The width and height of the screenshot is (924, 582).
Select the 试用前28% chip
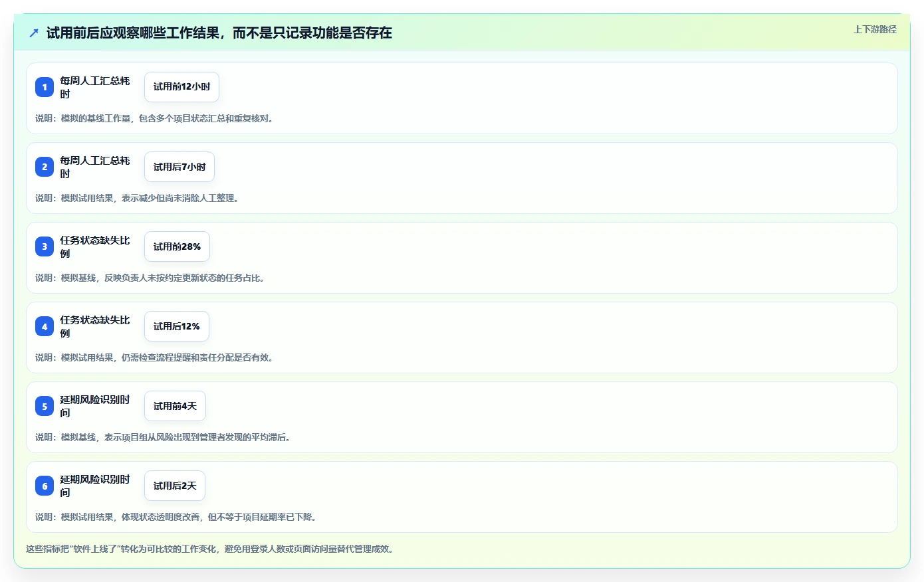[x=177, y=246]
